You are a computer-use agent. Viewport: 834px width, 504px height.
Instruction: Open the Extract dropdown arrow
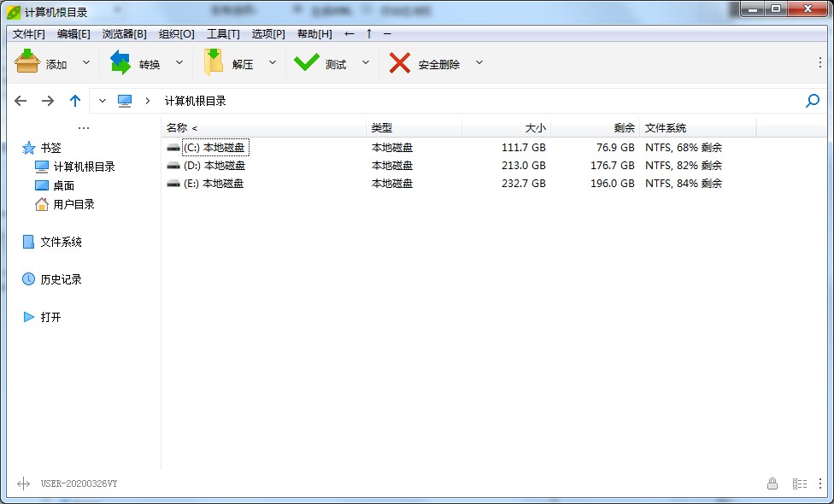tap(272, 62)
